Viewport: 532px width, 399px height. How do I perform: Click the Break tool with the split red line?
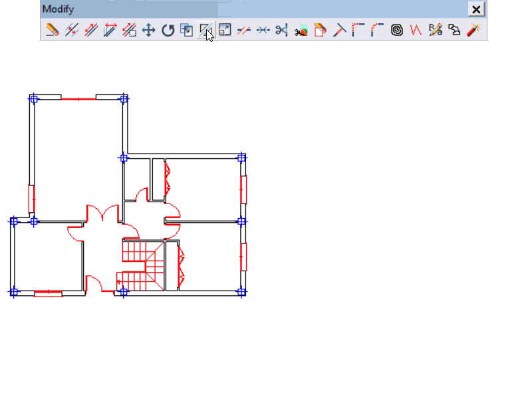[244, 30]
